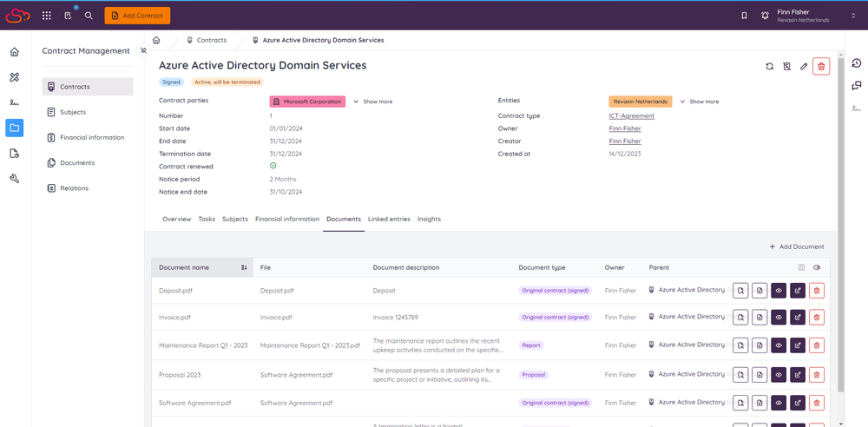Open Relations in side menu

point(88,188)
